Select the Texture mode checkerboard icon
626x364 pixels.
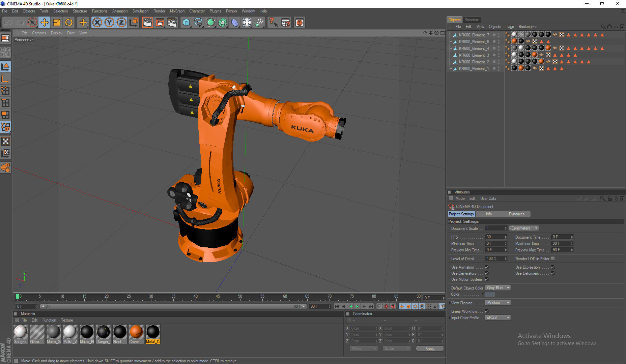5,141
